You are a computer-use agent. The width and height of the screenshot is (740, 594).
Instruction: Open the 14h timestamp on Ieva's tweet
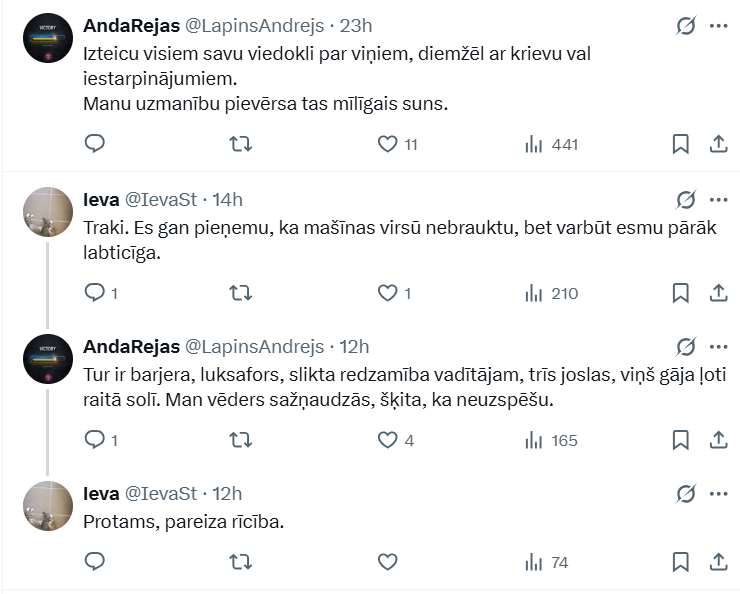pos(227,199)
